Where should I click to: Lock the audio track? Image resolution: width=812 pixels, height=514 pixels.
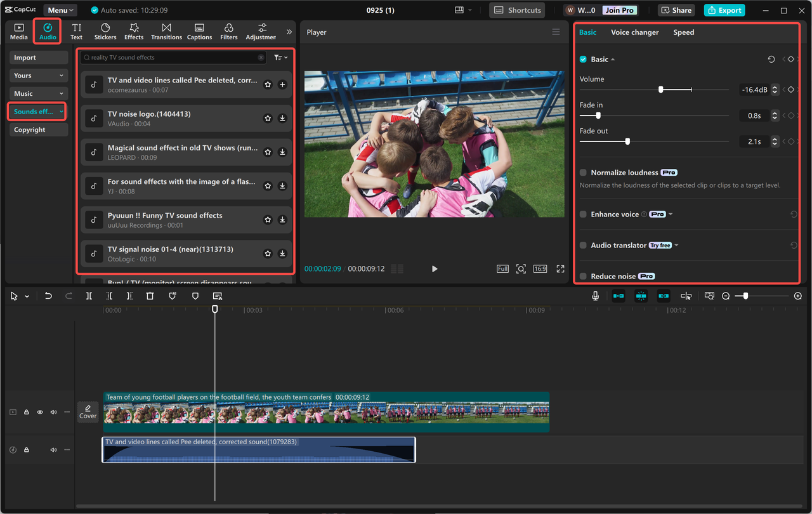[x=26, y=449]
